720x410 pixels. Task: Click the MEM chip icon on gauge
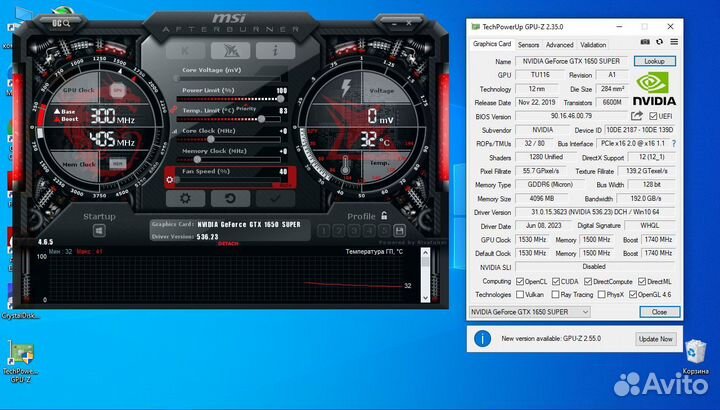coord(118,163)
